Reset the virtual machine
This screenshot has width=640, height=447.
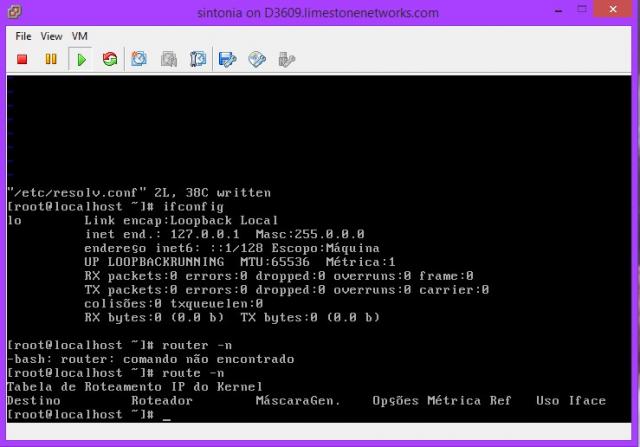click(110, 60)
